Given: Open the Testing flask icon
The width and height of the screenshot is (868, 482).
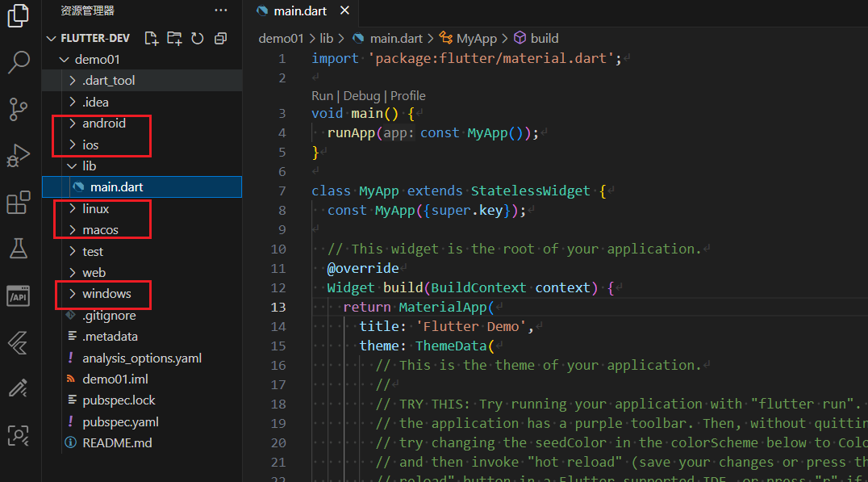Looking at the screenshot, I should point(19,249).
